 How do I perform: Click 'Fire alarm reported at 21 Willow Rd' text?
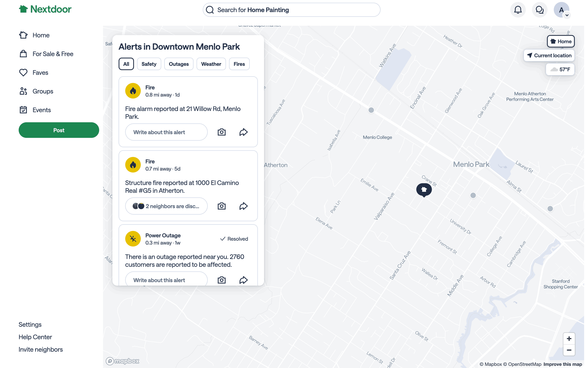tap(183, 113)
